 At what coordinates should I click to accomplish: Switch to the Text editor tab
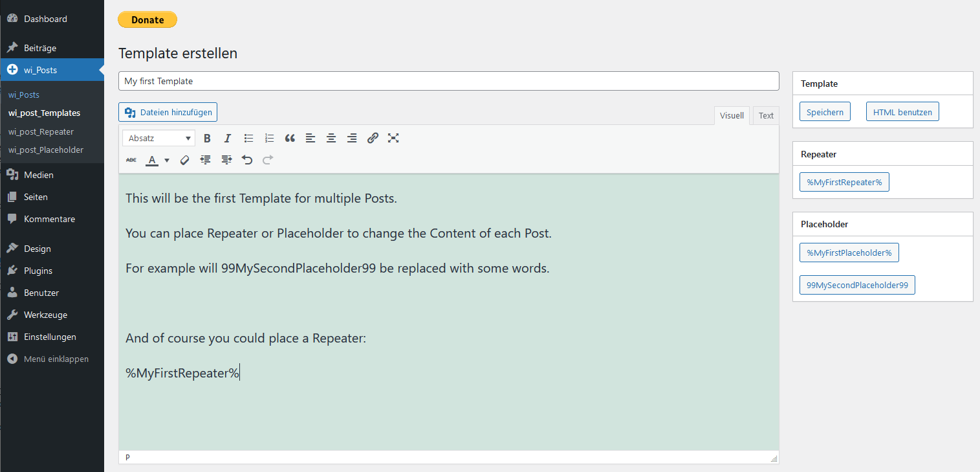[x=766, y=115]
